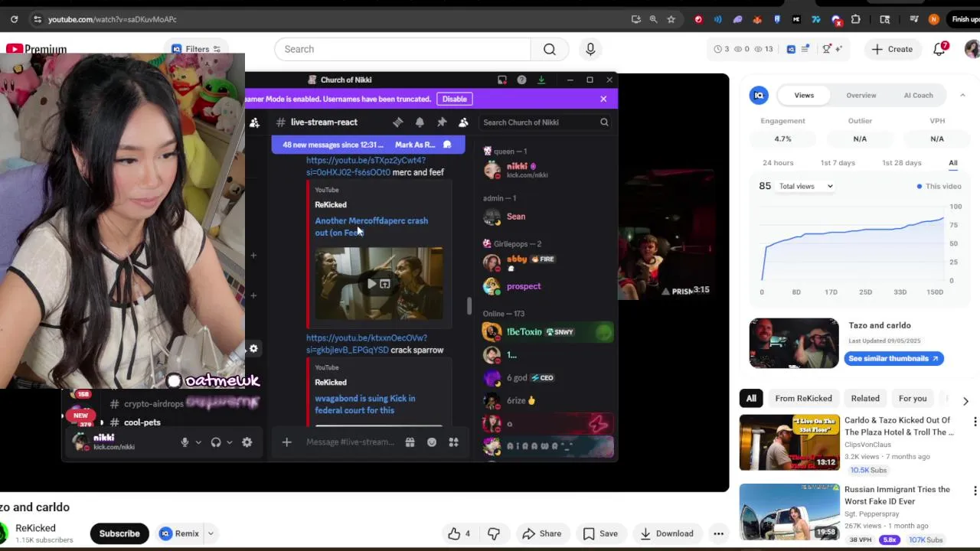
Task: Switch to Overview tab in vidIQ panel
Action: (x=861, y=95)
